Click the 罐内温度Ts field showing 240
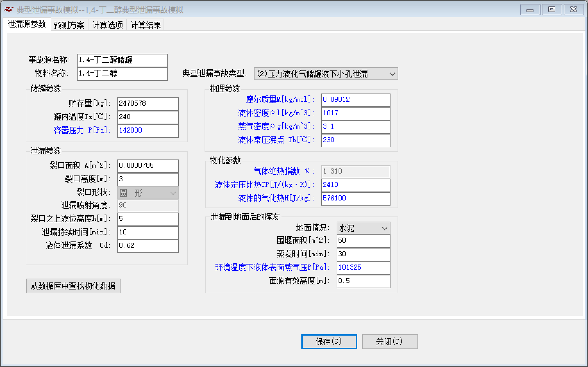Image resolution: width=588 pixels, height=367 pixels. (x=148, y=117)
